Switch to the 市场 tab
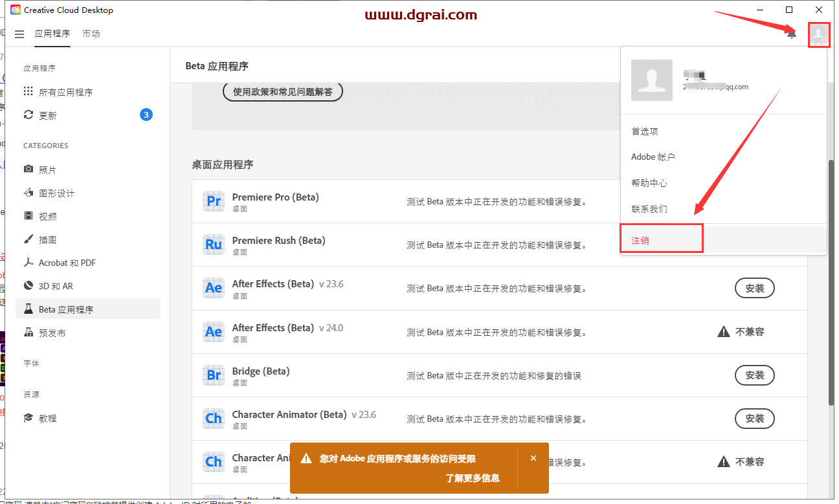The height and width of the screenshot is (504, 839). 91,34
